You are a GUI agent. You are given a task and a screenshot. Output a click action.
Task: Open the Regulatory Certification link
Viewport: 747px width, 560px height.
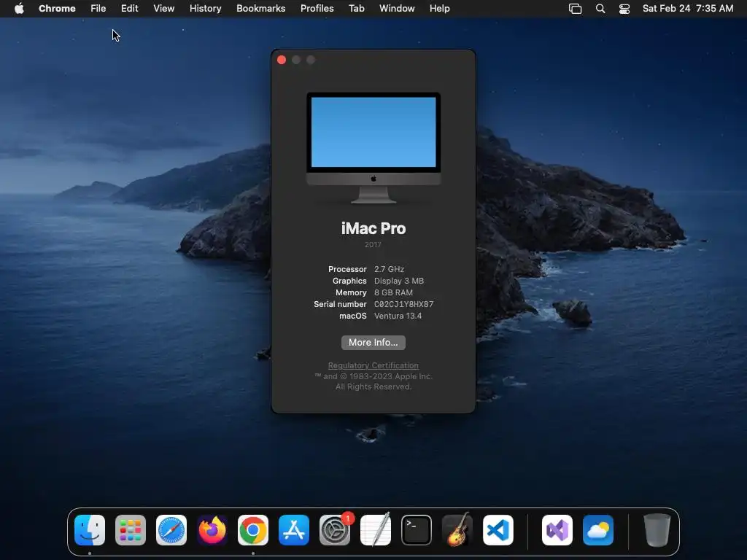click(x=373, y=365)
